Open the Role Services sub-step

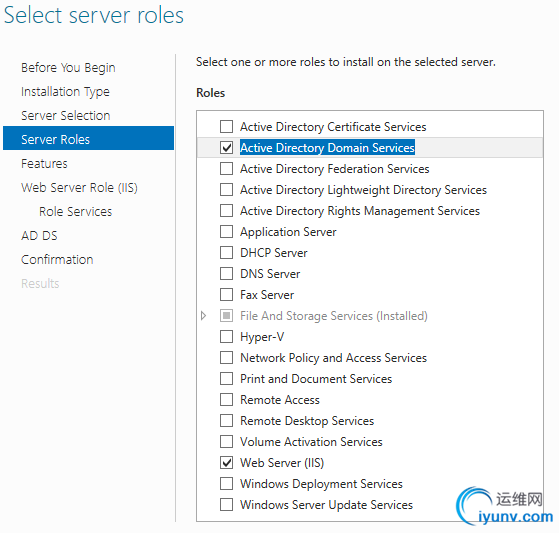point(76,211)
